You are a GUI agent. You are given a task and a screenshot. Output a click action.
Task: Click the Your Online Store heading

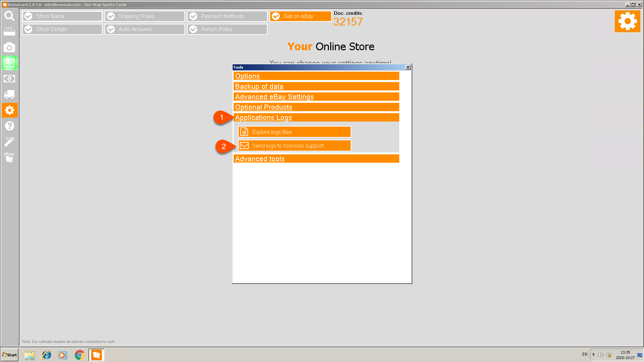coord(331,47)
